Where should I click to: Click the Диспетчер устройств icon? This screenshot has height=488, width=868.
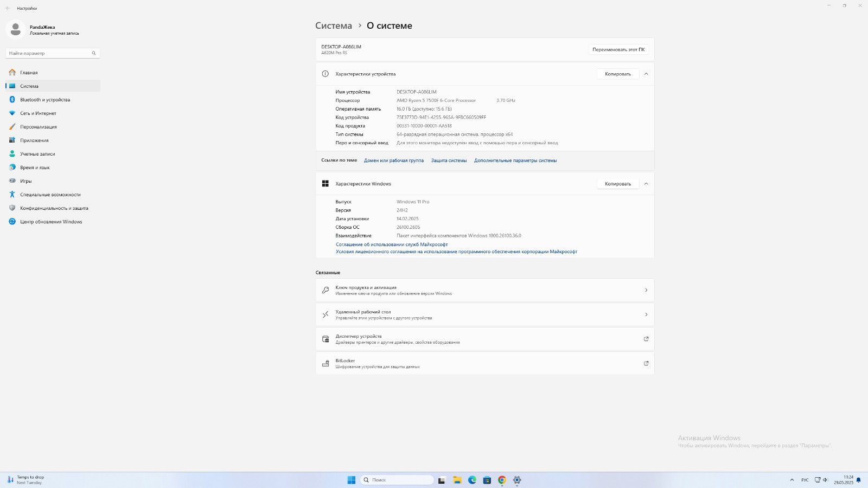[325, 339]
